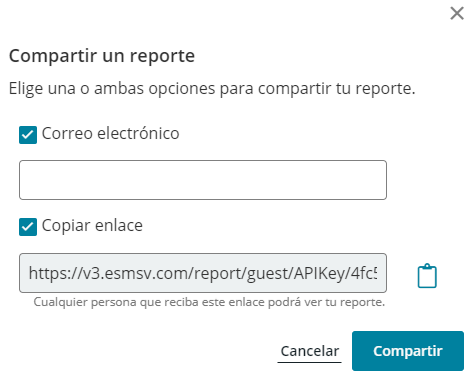Click the clipboard icon beside the URL
This screenshot has height=379, width=471.
pyautogui.click(x=427, y=276)
